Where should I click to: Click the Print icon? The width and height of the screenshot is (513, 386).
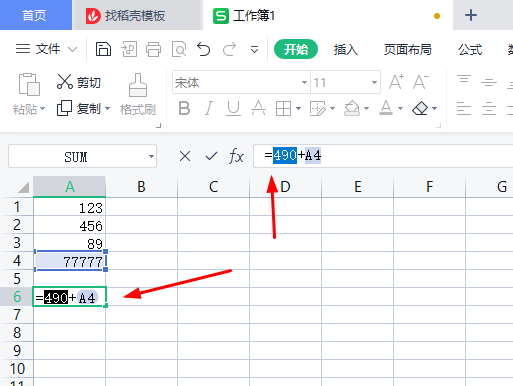(x=153, y=49)
